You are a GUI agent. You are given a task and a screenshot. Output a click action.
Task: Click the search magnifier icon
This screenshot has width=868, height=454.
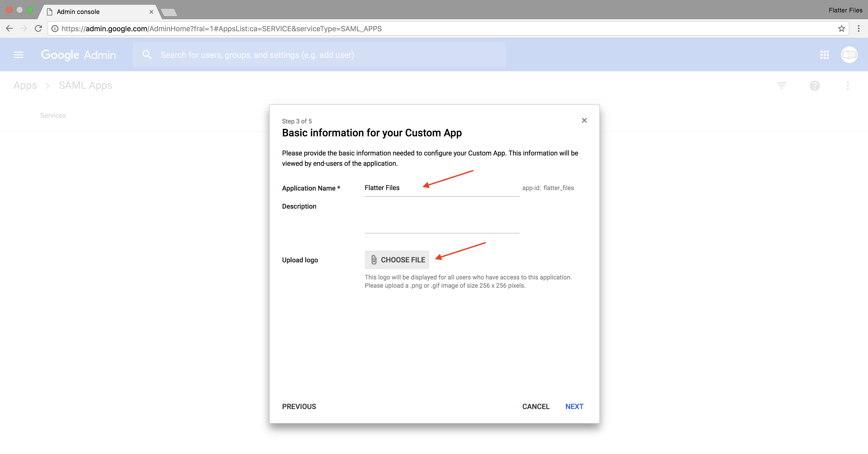pyautogui.click(x=146, y=54)
